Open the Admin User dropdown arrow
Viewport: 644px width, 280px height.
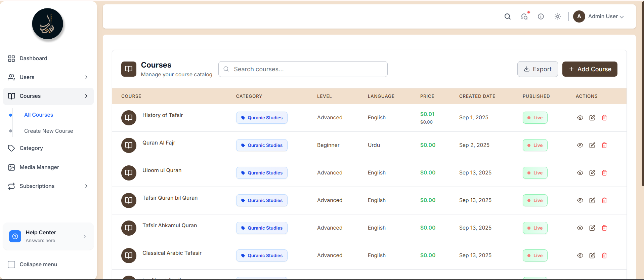(x=621, y=17)
